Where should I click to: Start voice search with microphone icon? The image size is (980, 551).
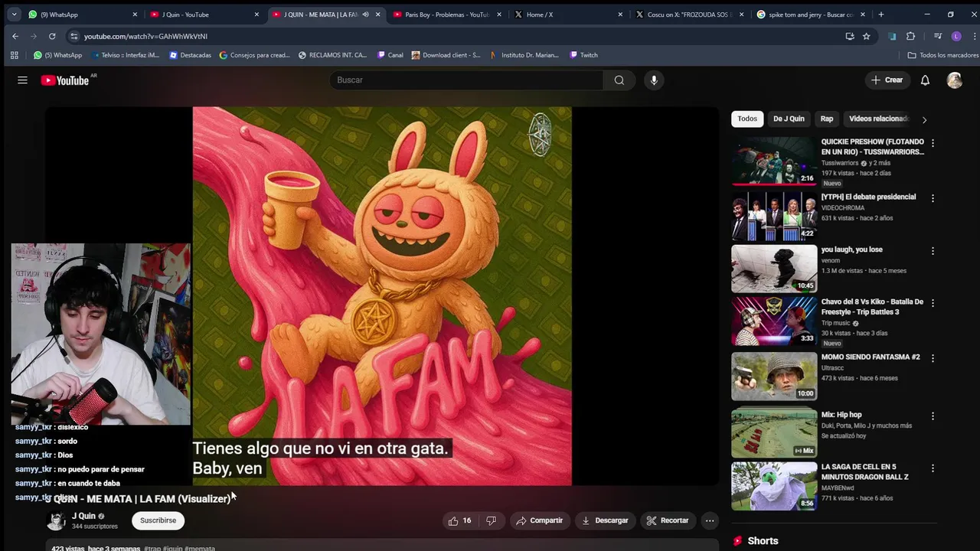click(x=654, y=80)
